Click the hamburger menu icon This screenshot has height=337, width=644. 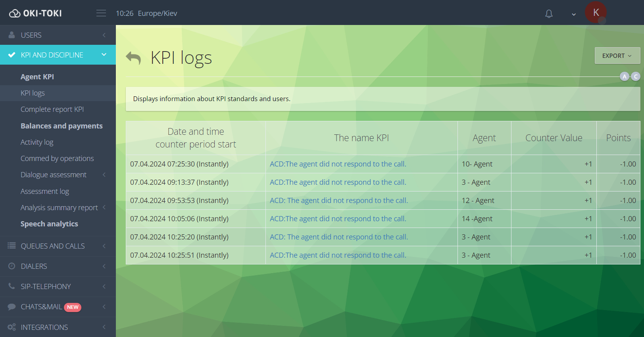point(101,13)
